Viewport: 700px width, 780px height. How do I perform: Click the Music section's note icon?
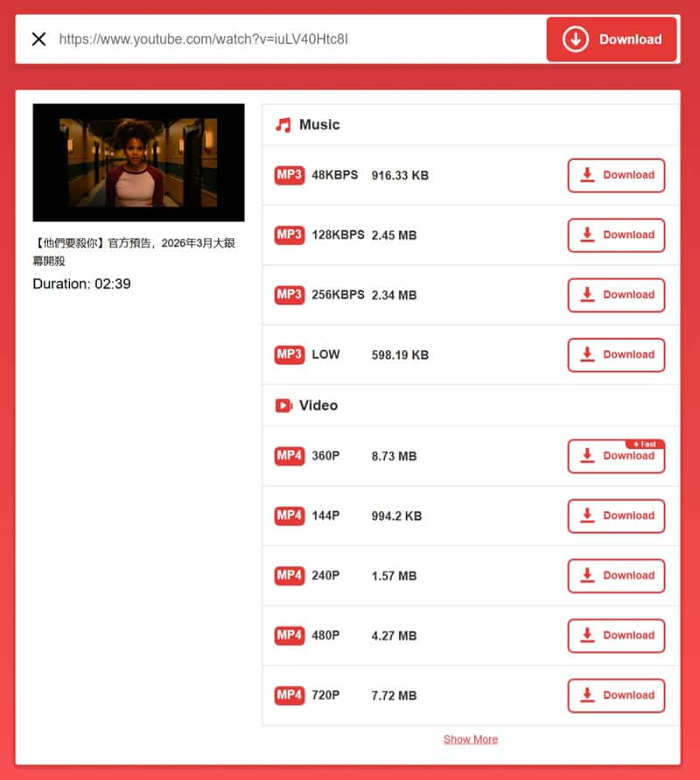(x=282, y=124)
